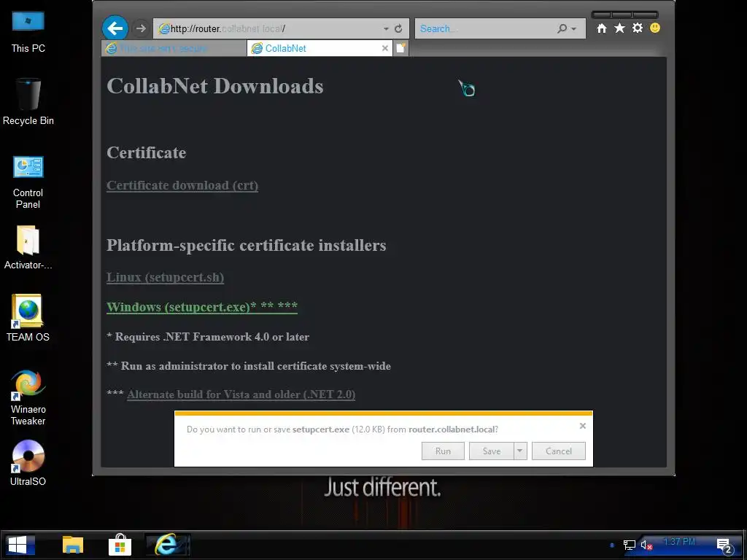Dismiss the download notification bar with X
Viewport: 747px width, 560px height.
(583, 426)
